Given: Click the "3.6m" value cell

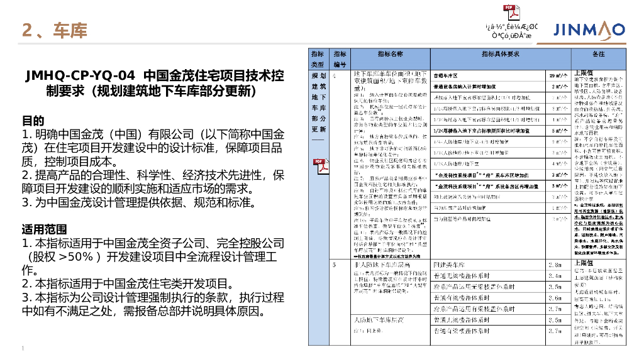Looking at the screenshot, I should (x=558, y=298).
